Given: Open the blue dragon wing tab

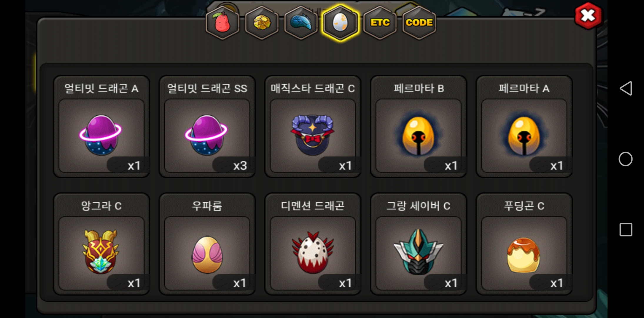Looking at the screenshot, I should pos(301,23).
